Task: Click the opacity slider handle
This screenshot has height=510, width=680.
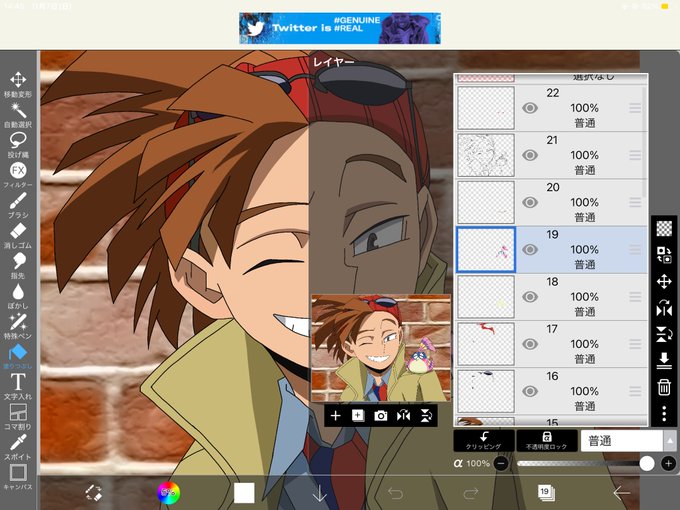Action: point(647,463)
